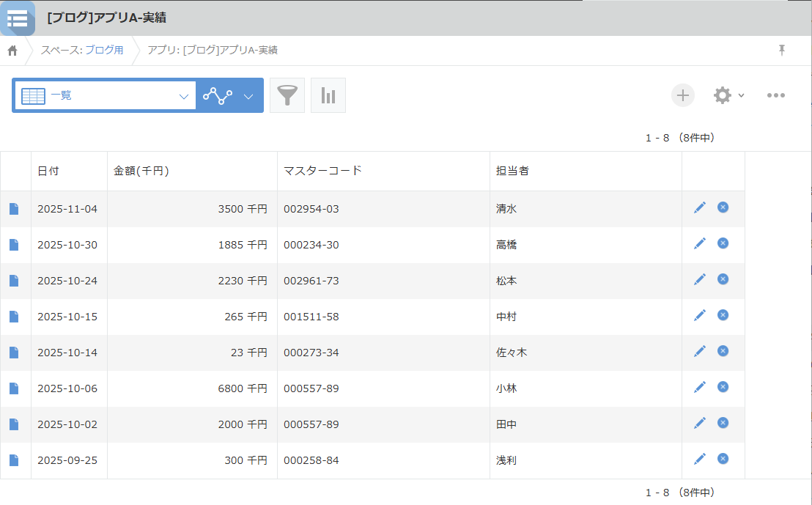Click the pin icon at top right
812x505 pixels.
point(782,50)
